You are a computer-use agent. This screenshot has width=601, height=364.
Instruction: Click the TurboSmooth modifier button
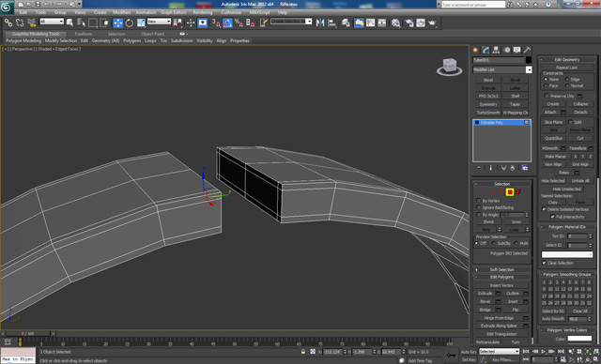pyautogui.click(x=488, y=113)
